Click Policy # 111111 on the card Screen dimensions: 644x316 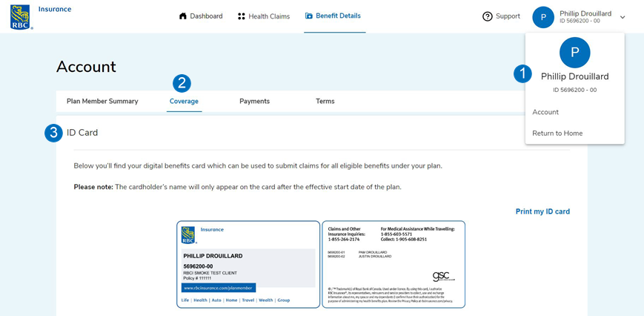coord(196,278)
